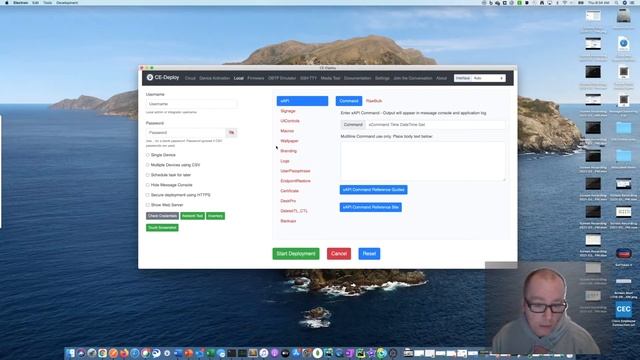
Task: Launch Firefox from the Dock
Action: (x=124, y=353)
